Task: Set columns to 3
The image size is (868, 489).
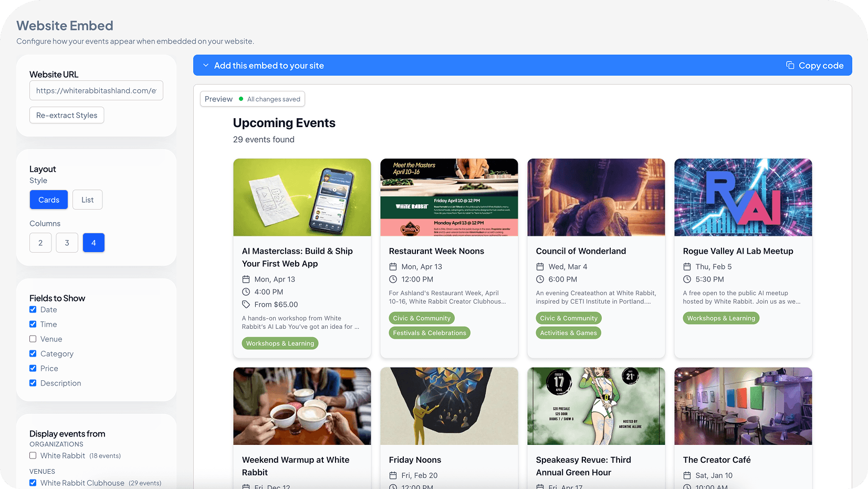Action: tap(67, 243)
